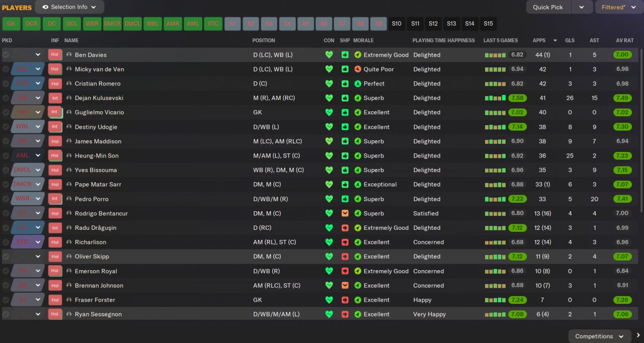This screenshot has width=644, height=343.
Task: Click the sort arrow beside APPS column
Action: [555, 40]
